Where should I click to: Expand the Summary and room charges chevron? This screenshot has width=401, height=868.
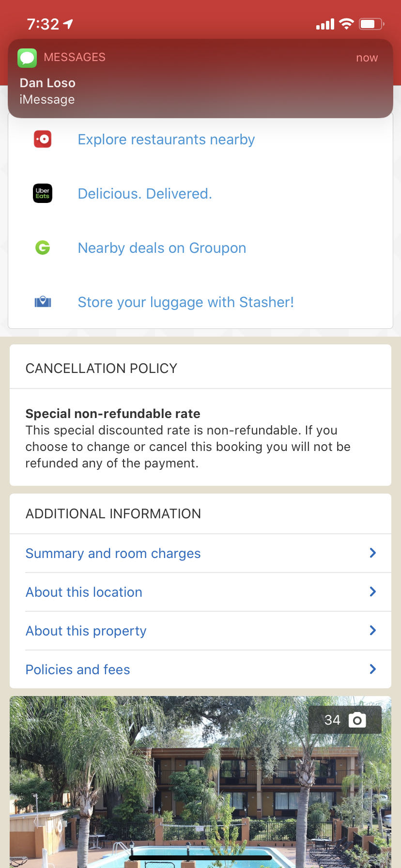[372, 553]
